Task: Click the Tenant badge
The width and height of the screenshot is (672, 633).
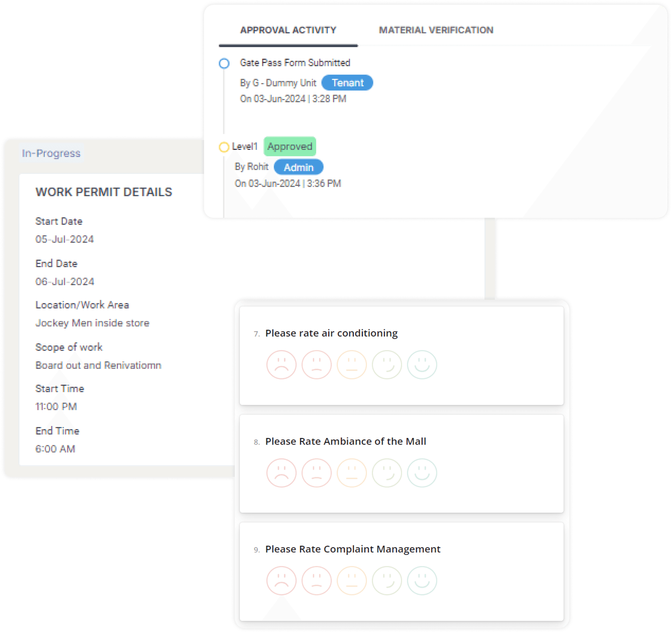Action: [347, 83]
